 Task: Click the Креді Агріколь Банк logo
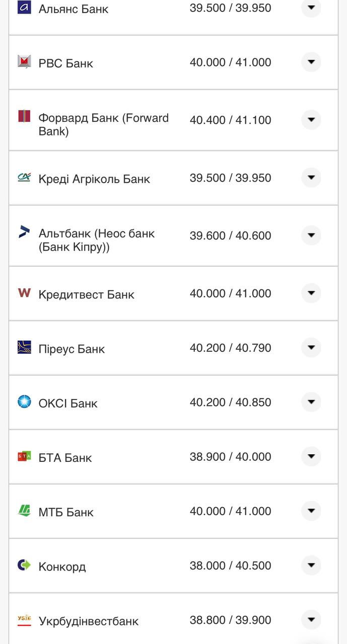click(x=24, y=177)
